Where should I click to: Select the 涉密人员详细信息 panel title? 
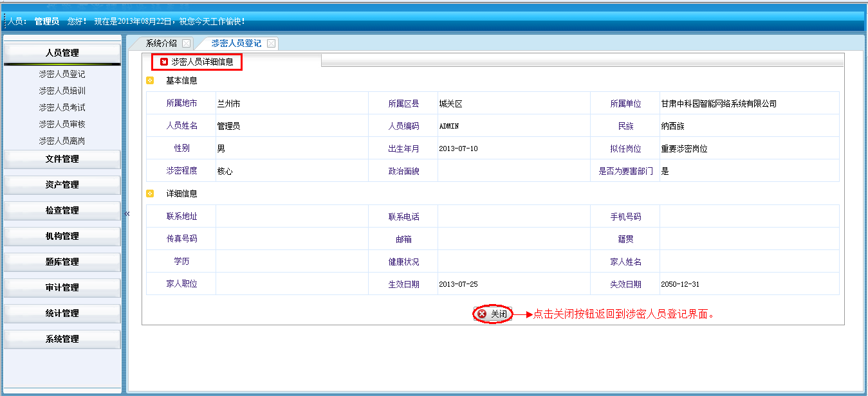click(x=202, y=62)
